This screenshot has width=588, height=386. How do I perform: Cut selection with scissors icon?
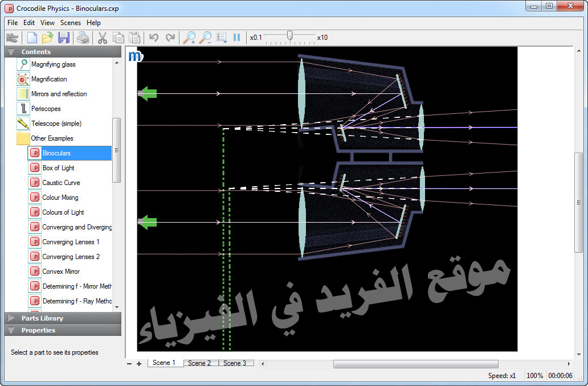[x=103, y=38]
